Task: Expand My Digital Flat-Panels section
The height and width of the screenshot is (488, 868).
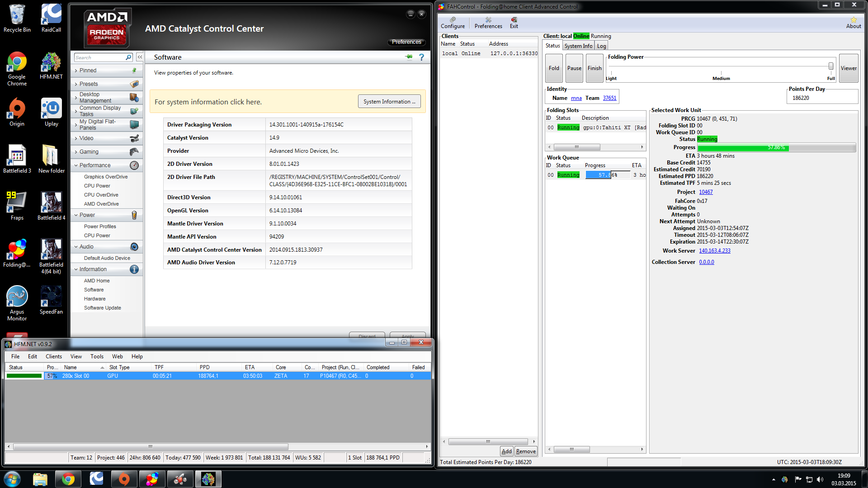Action: [107, 125]
